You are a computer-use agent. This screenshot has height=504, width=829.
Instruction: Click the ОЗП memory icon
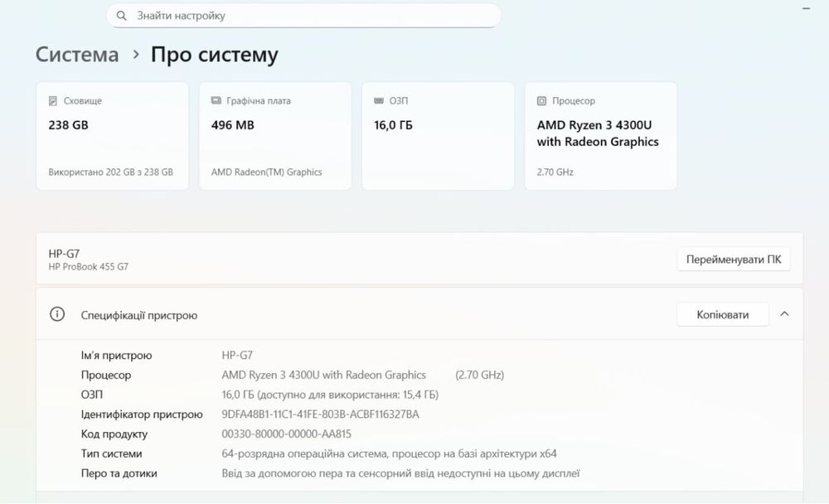(378, 101)
